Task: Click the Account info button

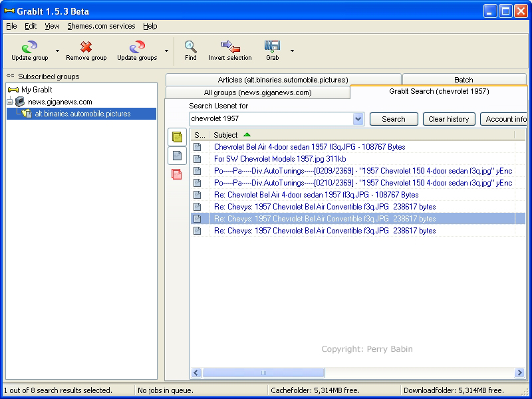Action: [504, 119]
